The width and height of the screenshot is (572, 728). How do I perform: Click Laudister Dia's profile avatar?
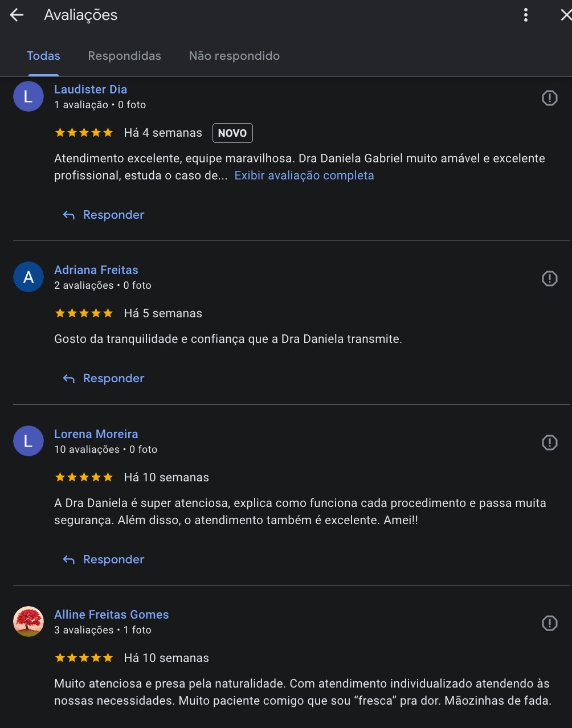[x=28, y=96]
